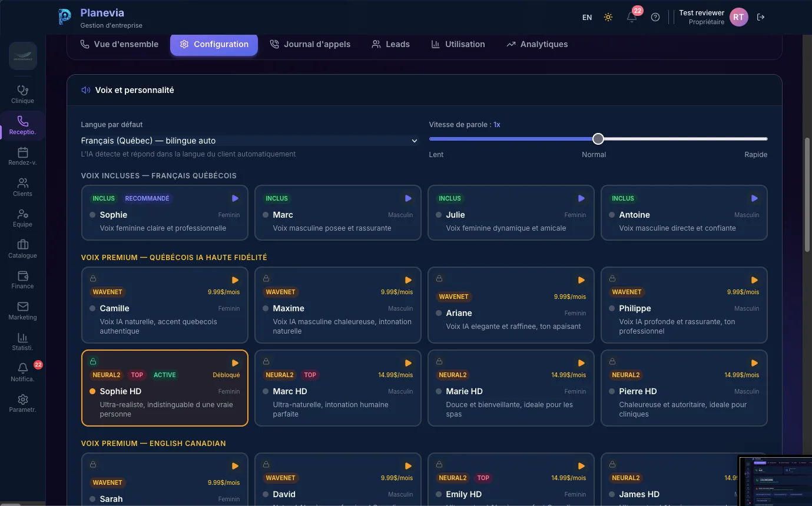Play the David voice sample
Screen dimensions: 812x506
tap(409, 466)
